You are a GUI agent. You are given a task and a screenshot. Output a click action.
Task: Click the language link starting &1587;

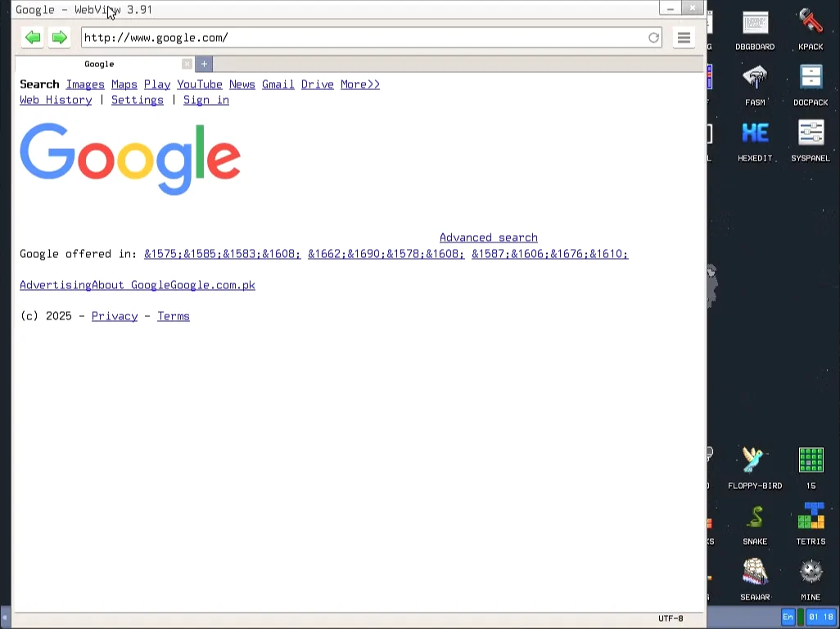click(x=549, y=253)
